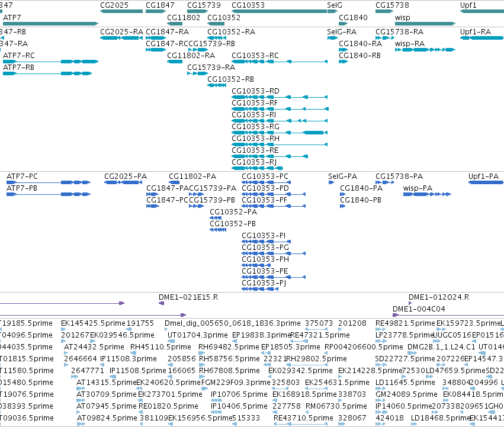This screenshot has width=504, height=427.
Task: Click protein SelG-PA
Action: [x=331, y=182]
